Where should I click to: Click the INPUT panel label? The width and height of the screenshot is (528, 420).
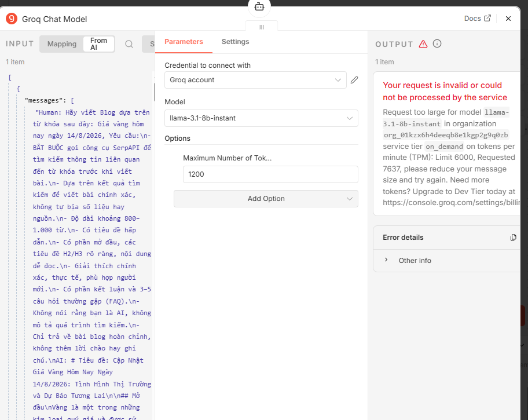pos(20,44)
